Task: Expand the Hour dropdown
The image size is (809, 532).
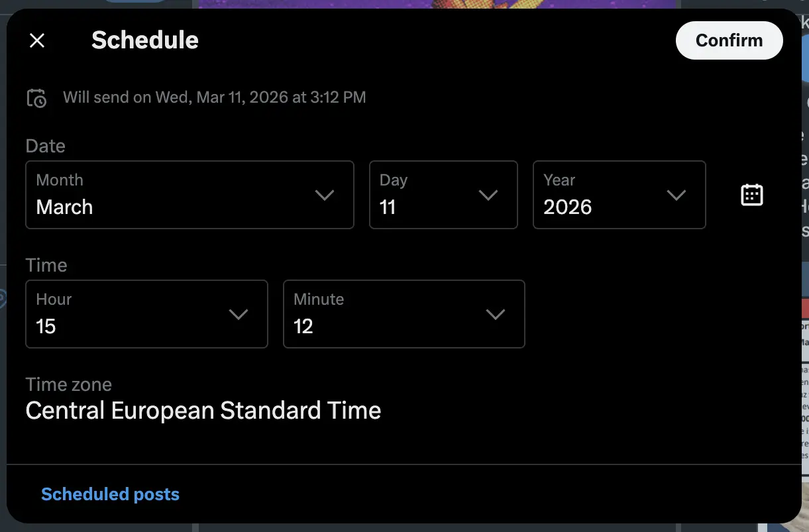Action: (x=239, y=314)
